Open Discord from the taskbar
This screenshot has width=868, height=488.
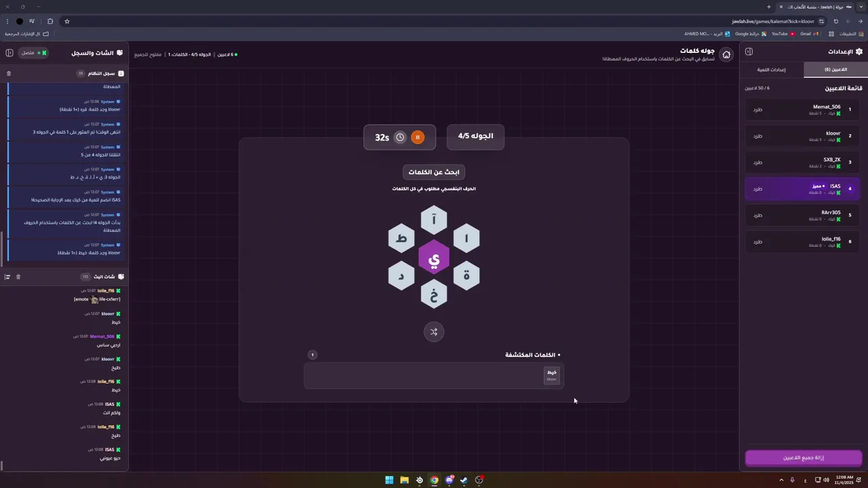click(x=449, y=480)
